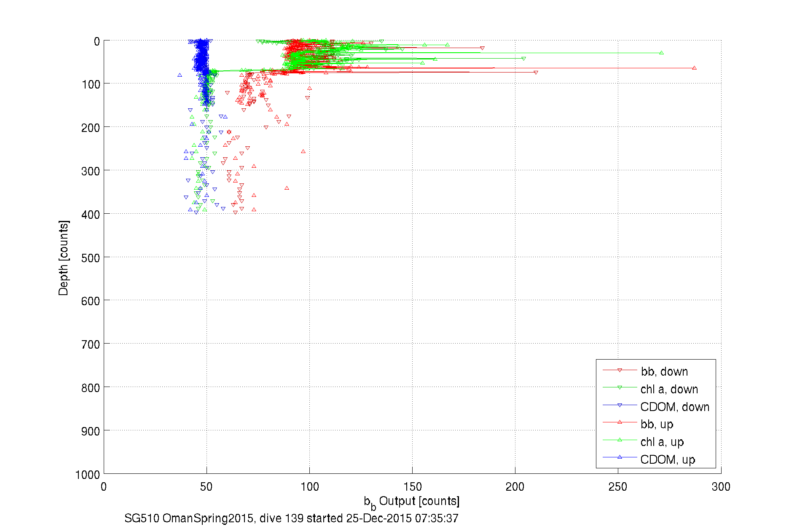Click the green up-triangle marker in legend

point(620,440)
